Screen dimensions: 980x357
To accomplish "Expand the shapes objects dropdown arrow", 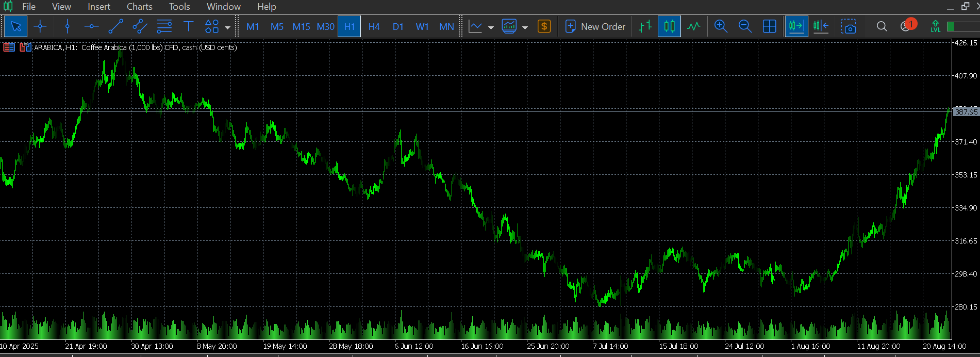I will [227, 27].
